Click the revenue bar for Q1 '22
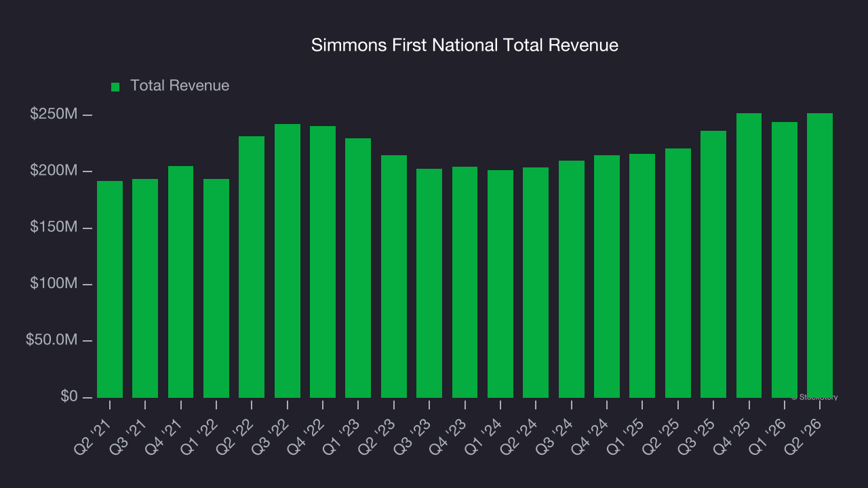868x488 pixels. tap(216, 288)
